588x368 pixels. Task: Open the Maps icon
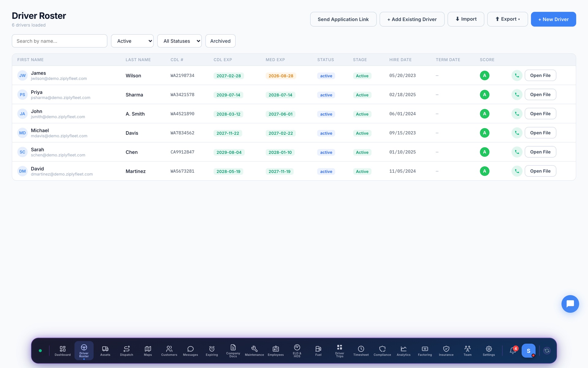pos(148,351)
